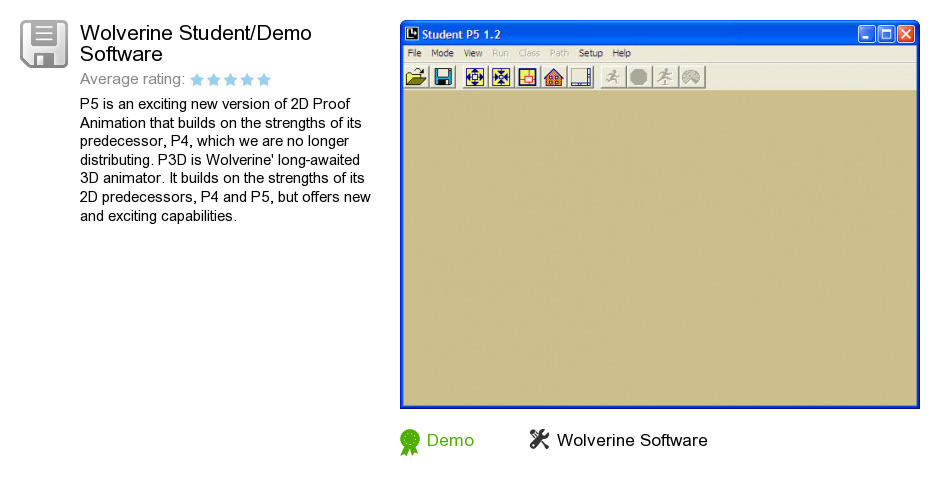Viewport: 940px width, 486px height.
Task: Maximize the Student P5 window
Action: click(886, 34)
